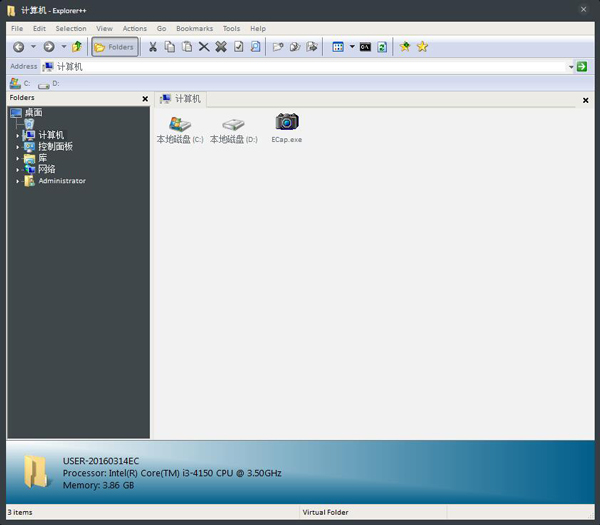Select the ECap.exe file
600x525 pixels.
click(x=287, y=129)
